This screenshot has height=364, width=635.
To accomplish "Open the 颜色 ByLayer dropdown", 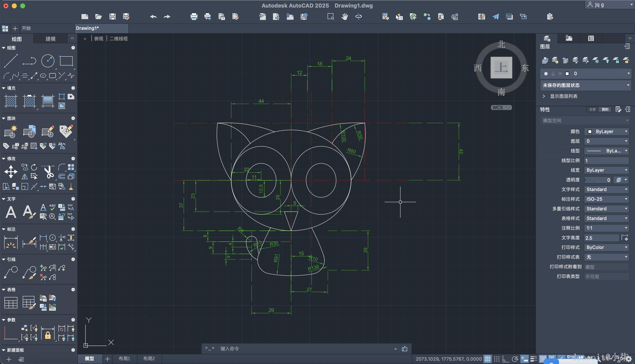I will tap(606, 131).
